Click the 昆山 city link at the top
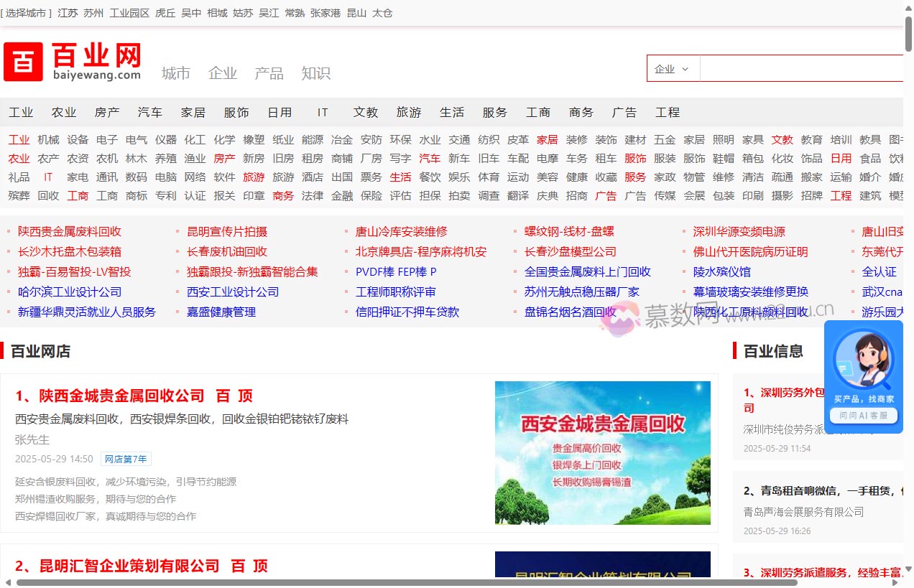 coord(357,12)
